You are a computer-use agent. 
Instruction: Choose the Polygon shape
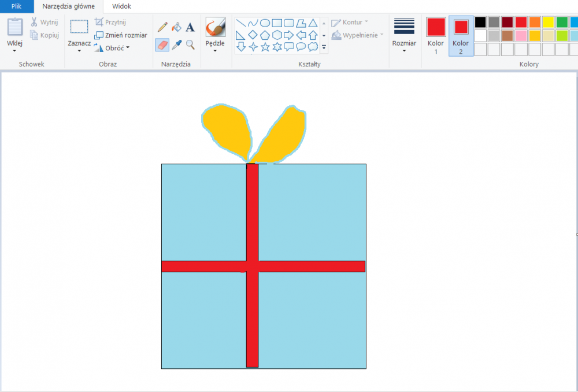(x=301, y=23)
